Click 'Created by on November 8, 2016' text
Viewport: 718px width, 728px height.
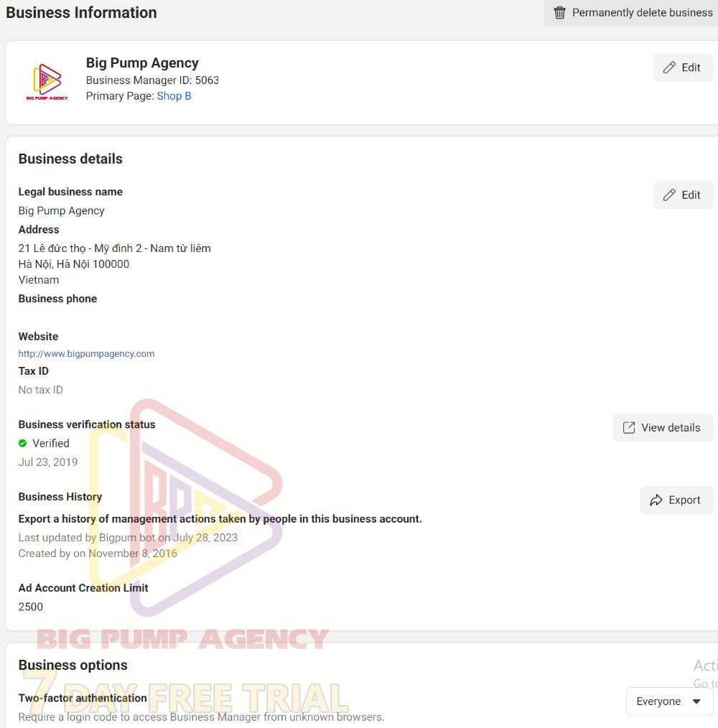click(x=98, y=553)
